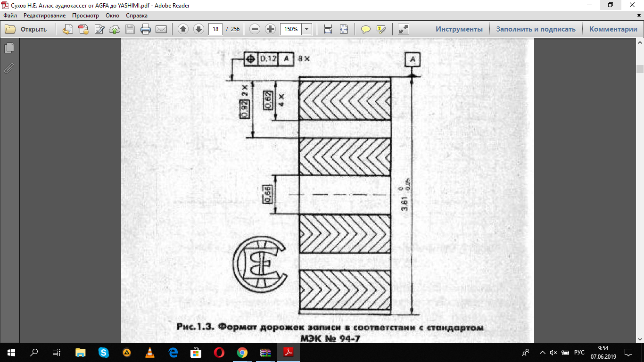Click the Открыть button

click(x=26, y=29)
